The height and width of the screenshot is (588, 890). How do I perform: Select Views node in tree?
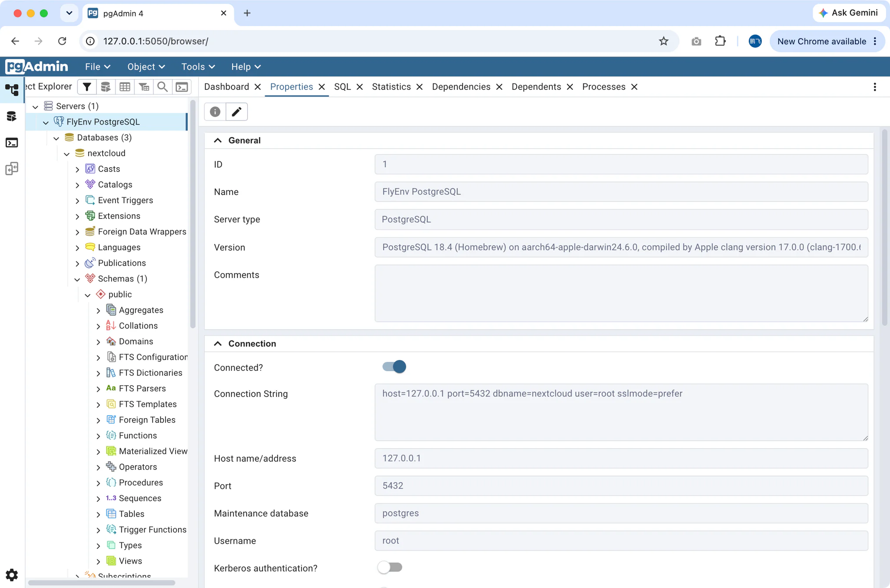(x=130, y=561)
